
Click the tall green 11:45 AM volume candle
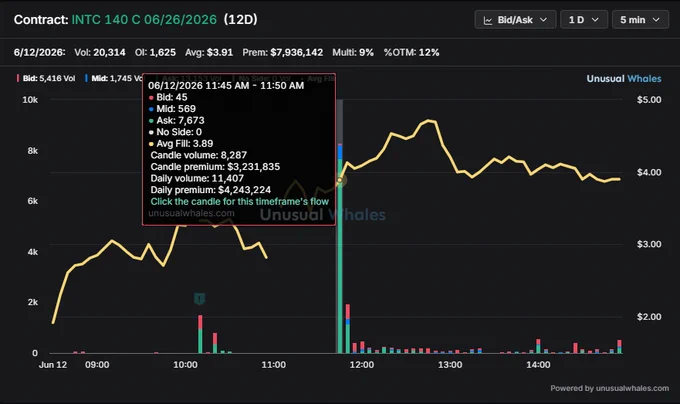click(x=340, y=256)
